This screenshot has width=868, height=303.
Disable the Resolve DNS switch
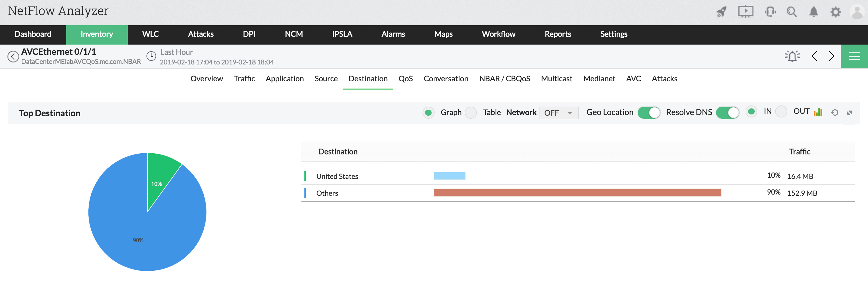coord(727,112)
